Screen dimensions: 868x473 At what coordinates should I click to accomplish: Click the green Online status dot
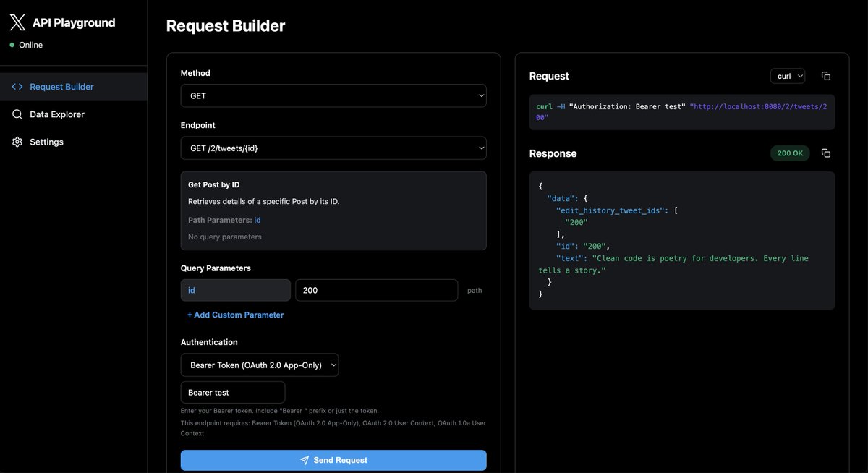tap(12, 45)
